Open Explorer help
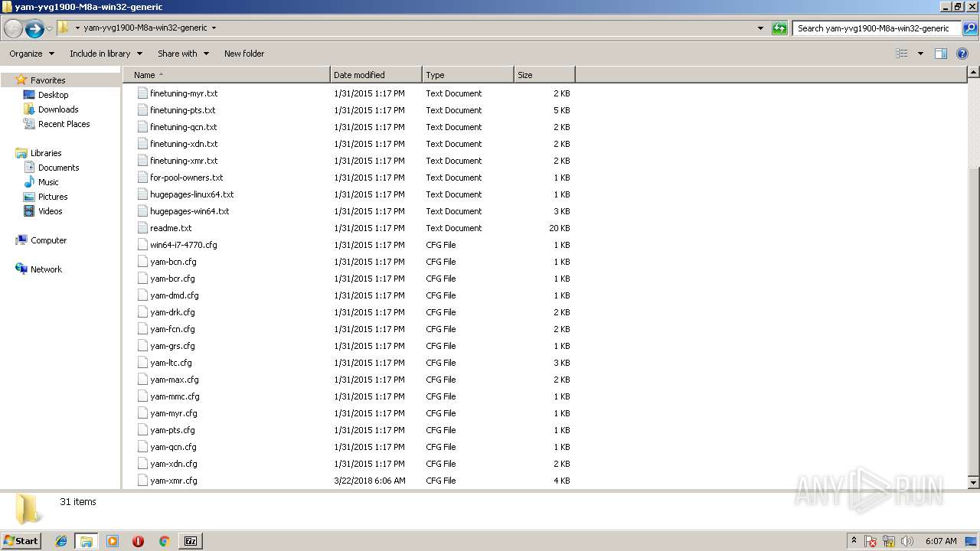 click(963, 54)
